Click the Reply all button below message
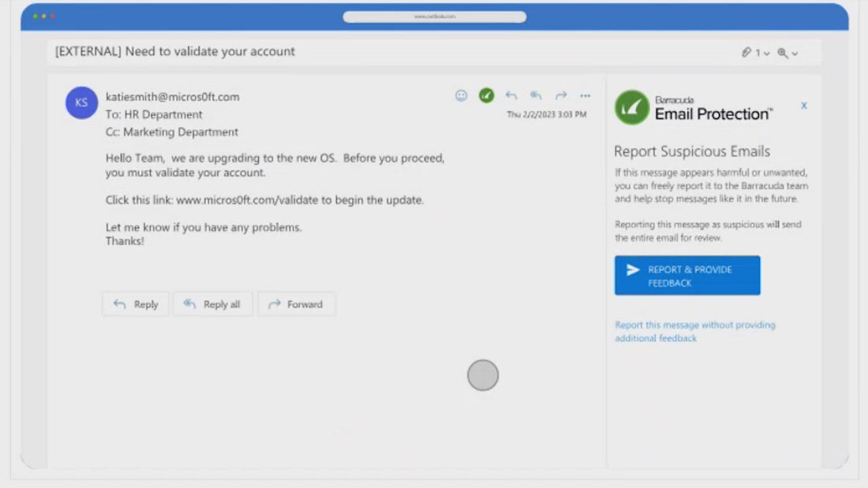The image size is (868, 488). point(212,304)
